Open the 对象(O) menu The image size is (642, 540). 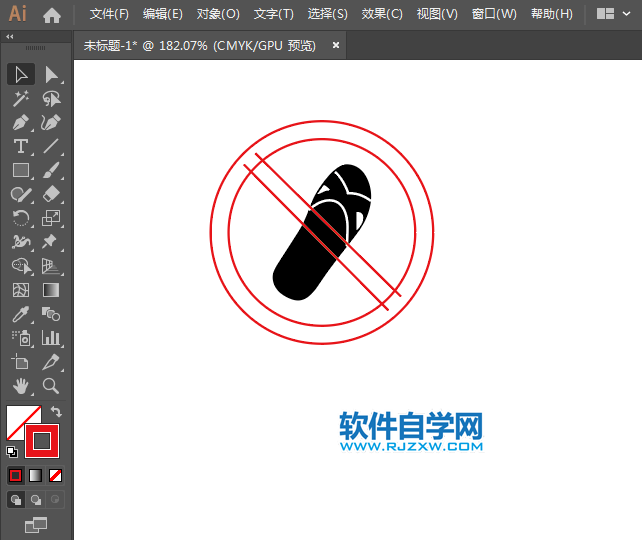(x=218, y=14)
